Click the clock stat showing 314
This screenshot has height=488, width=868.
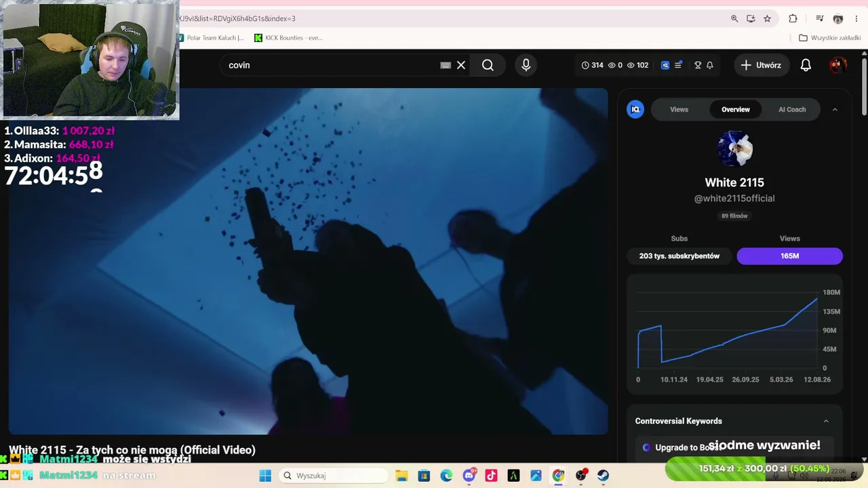tap(593, 65)
